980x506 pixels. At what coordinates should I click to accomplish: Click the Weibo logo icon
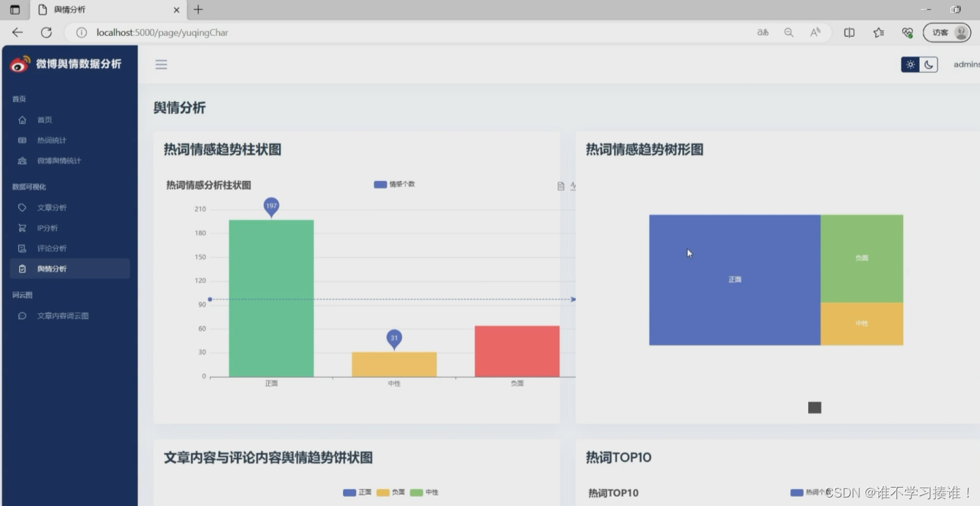click(x=20, y=64)
